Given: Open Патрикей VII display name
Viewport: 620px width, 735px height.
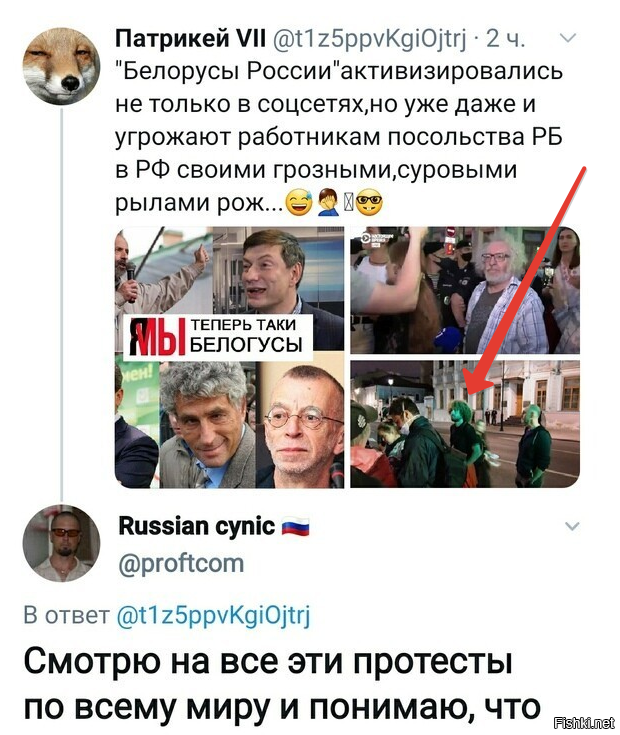Looking at the screenshot, I should (x=190, y=38).
